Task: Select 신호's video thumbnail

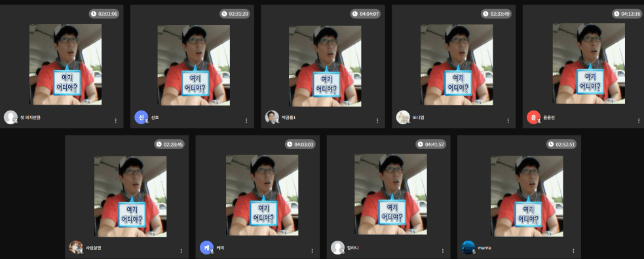Action: pyautogui.click(x=193, y=65)
